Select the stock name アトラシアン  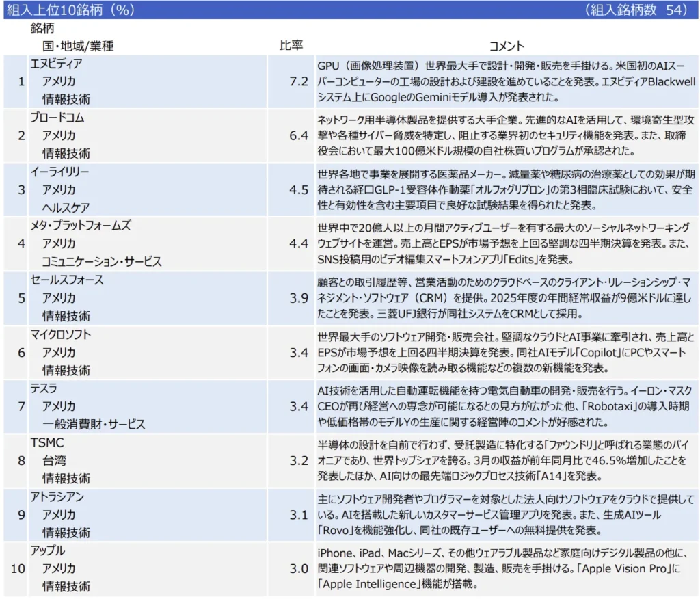57,496
